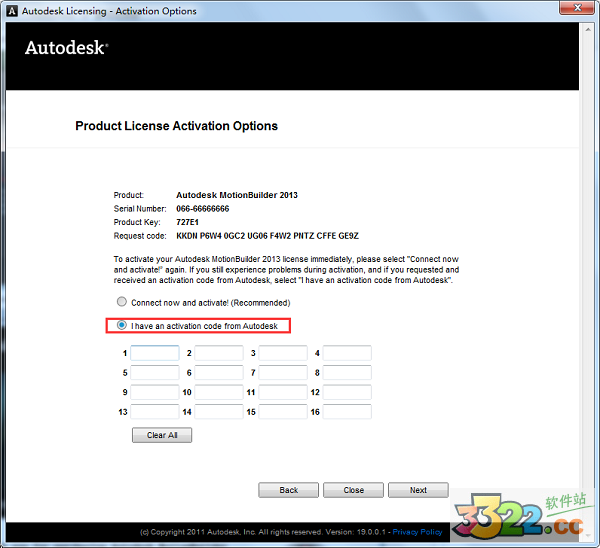The height and width of the screenshot is (548, 600).
Task: Proceed with the Next button
Action: pos(418,490)
